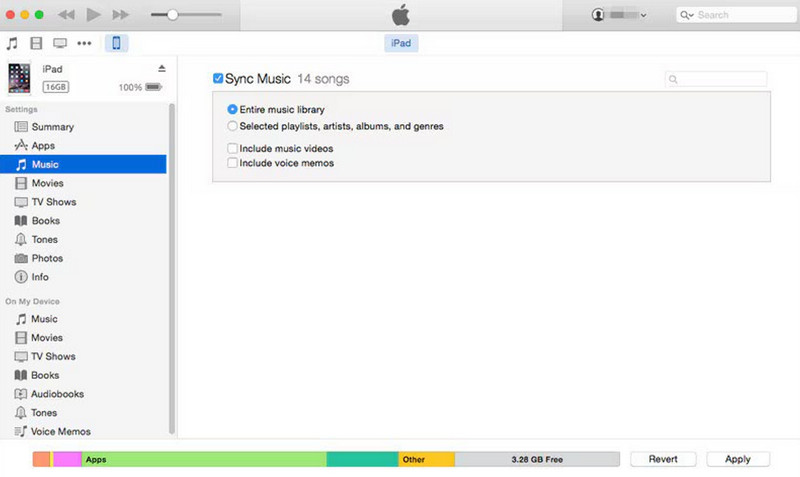Click the iPad device thumbnail
Image resolution: width=800 pixels, height=477 pixels.
[x=19, y=78]
